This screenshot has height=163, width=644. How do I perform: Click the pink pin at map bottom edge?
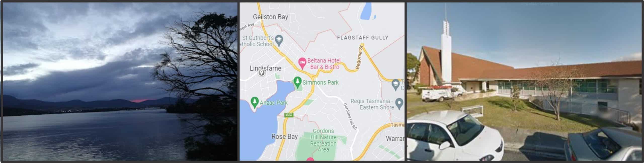point(310,159)
